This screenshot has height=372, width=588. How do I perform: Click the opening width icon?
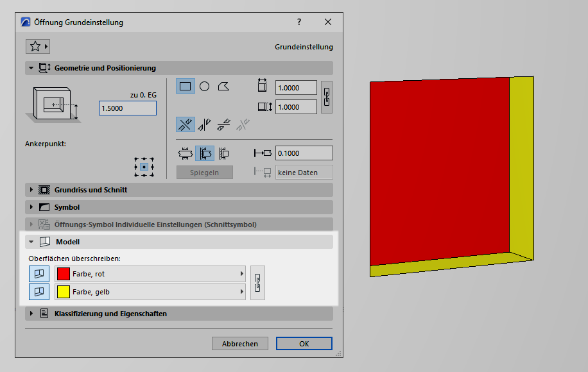click(262, 86)
